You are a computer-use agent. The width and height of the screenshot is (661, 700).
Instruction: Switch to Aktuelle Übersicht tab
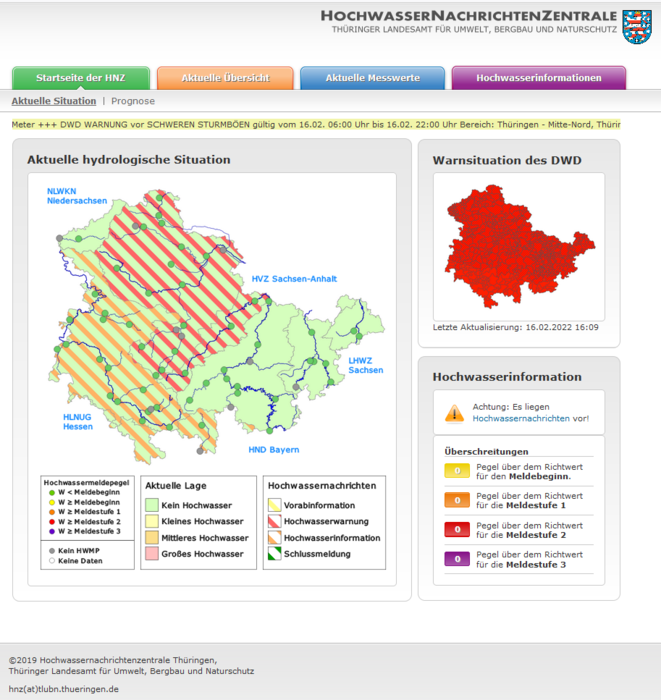pyautogui.click(x=226, y=78)
